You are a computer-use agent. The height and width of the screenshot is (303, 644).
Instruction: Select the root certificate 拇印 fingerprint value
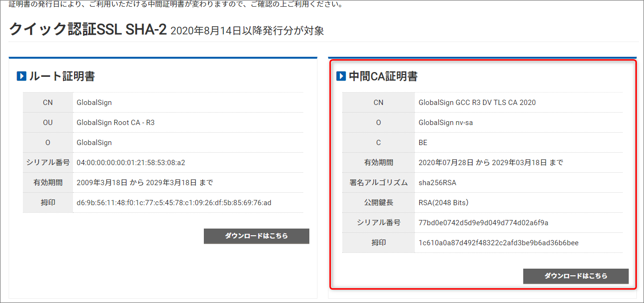point(172,202)
